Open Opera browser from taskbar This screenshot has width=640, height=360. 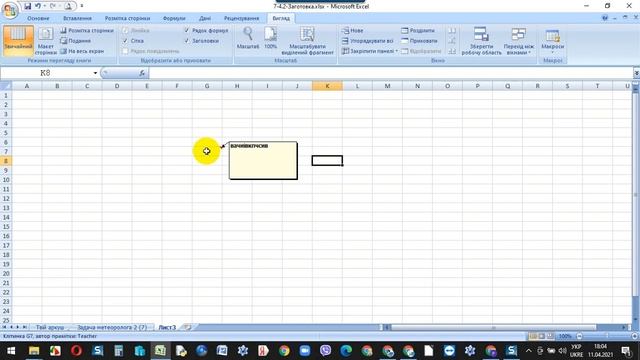[76, 351]
